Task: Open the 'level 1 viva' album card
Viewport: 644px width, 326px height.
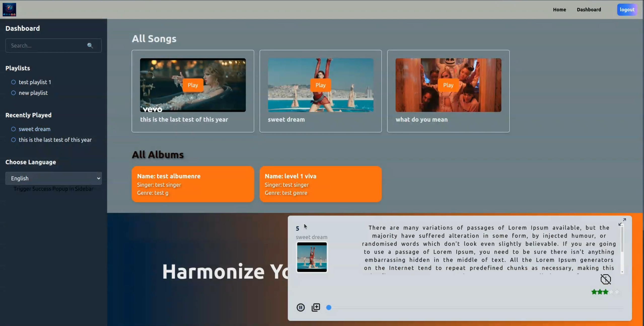Action: 320,184
